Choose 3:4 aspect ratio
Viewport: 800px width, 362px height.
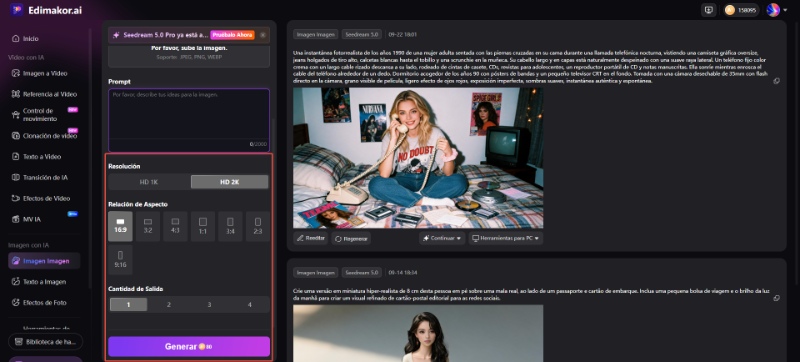tap(230, 226)
